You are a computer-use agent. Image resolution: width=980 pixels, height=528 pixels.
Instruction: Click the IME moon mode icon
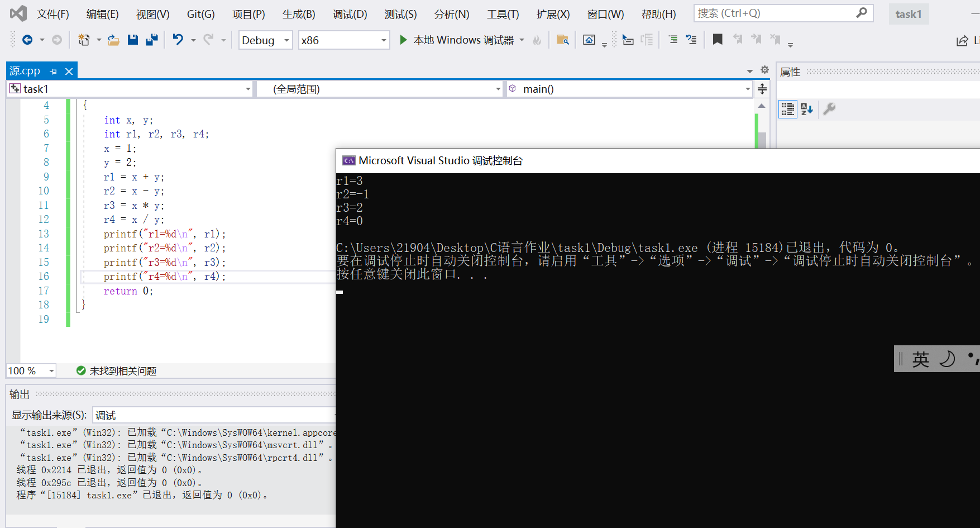[947, 359]
